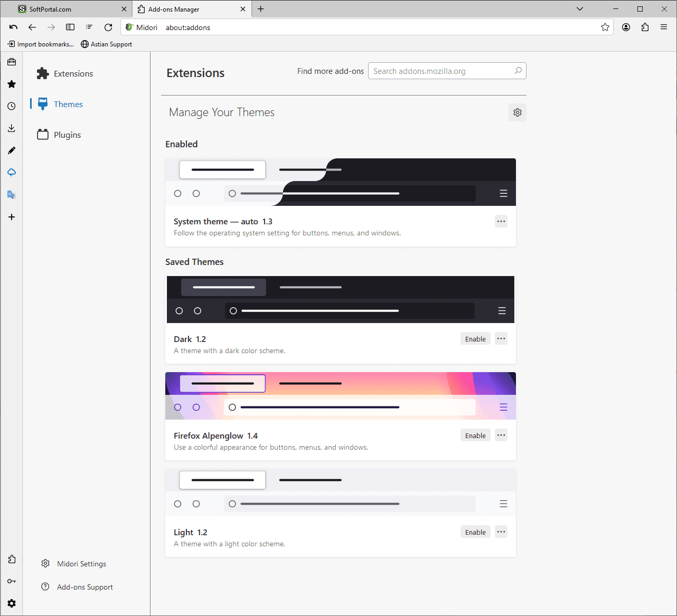677x616 pixels.
Task: Click the Dark theme preview image
Action: pyautogui.click(x=341, y=299)
